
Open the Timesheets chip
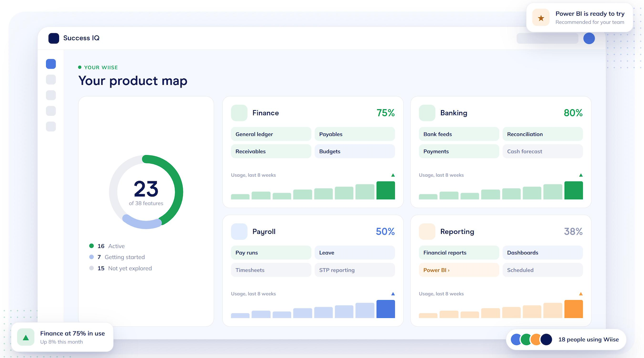271,270
